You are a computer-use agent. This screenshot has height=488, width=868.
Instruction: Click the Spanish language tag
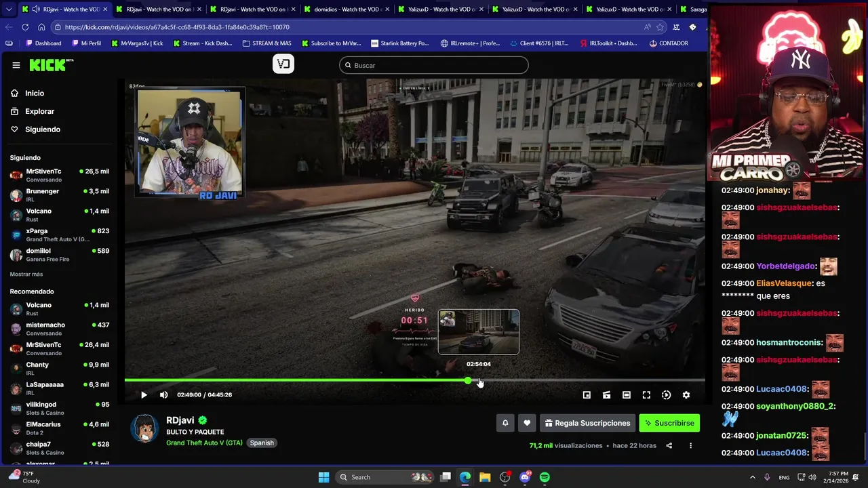[262, 443]
